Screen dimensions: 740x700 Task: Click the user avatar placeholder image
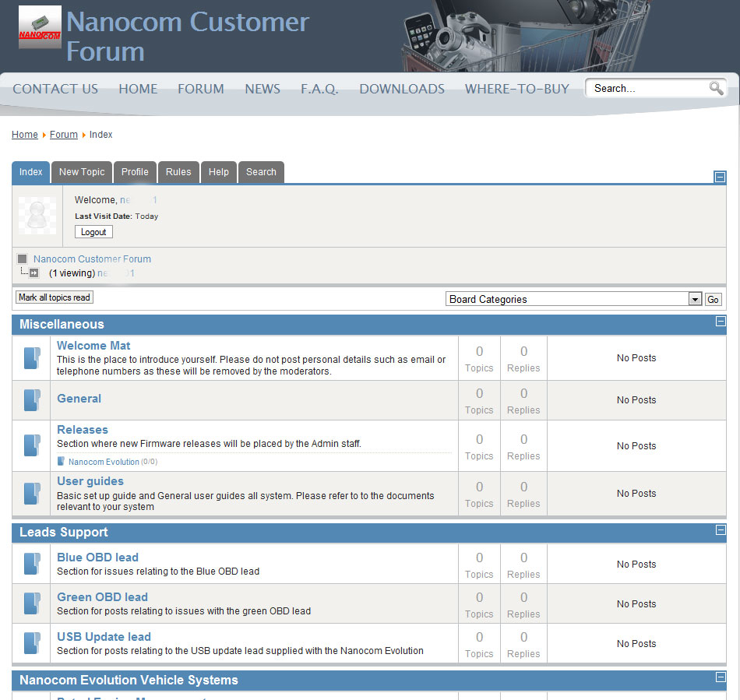[x=37, y=216]
